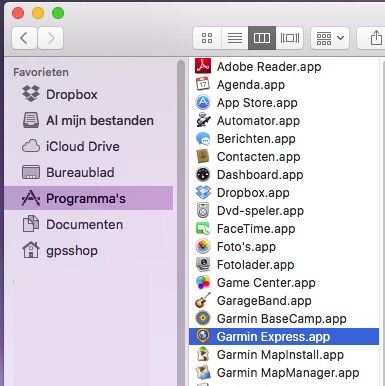385x386 pixels.
Task: Click the Dropbox.app box icon
Action: tap(203, 192)
